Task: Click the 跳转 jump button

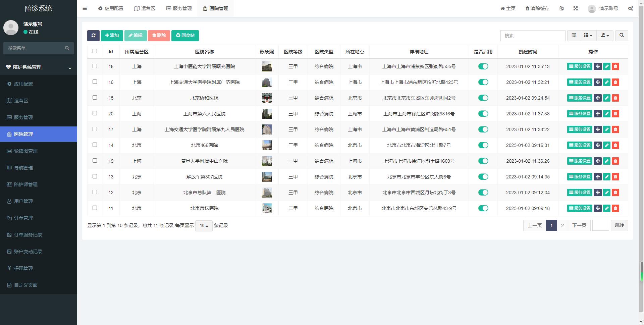Action: click(620, 225)
